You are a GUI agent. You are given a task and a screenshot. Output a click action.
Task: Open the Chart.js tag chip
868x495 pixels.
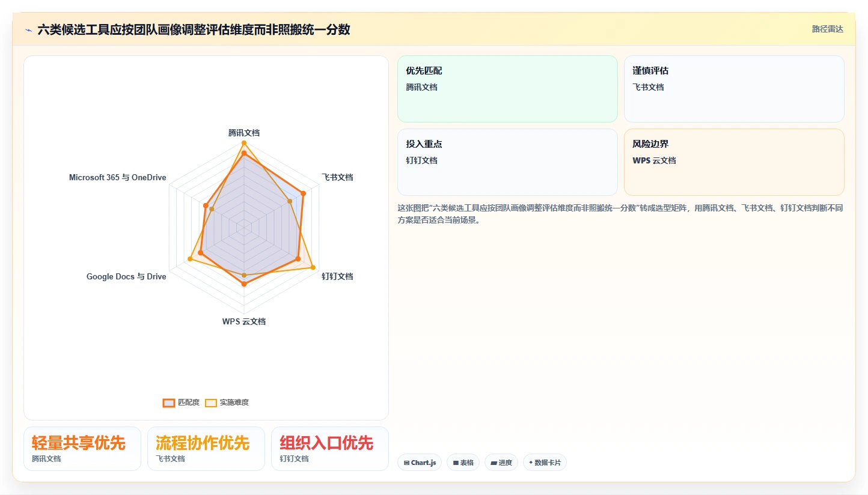(420, 463)
